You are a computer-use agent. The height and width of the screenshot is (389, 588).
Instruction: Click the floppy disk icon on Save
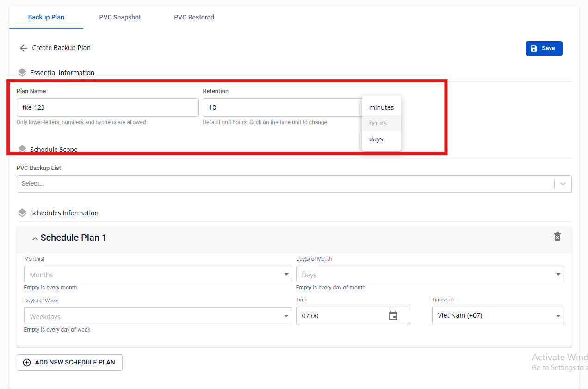[534, 49]
